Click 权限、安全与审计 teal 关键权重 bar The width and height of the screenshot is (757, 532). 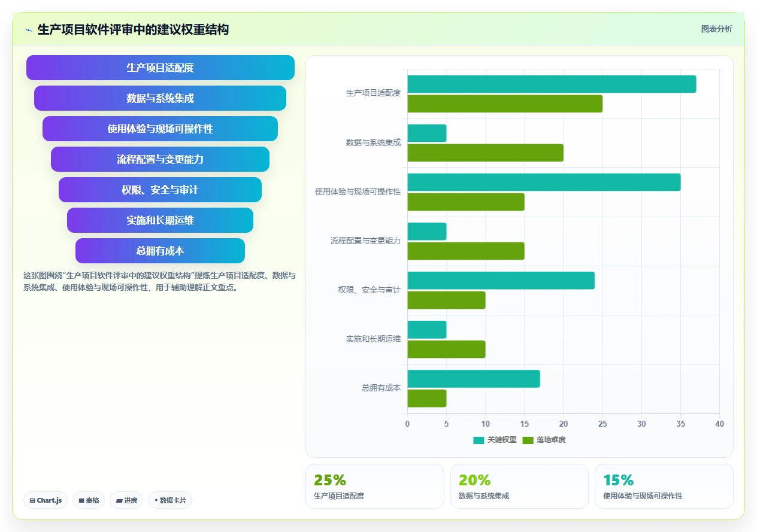[501, 281]
